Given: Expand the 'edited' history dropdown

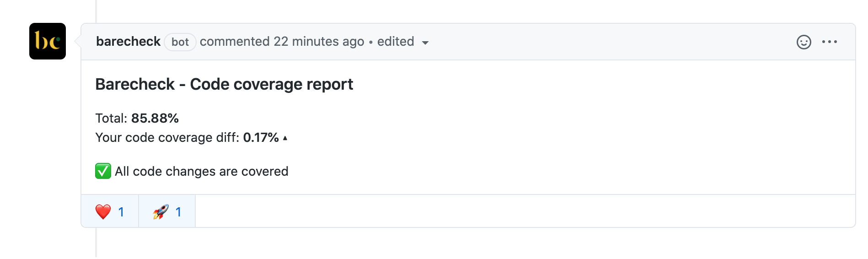Looking at the screenshot, I should click(x=403, y=42).
